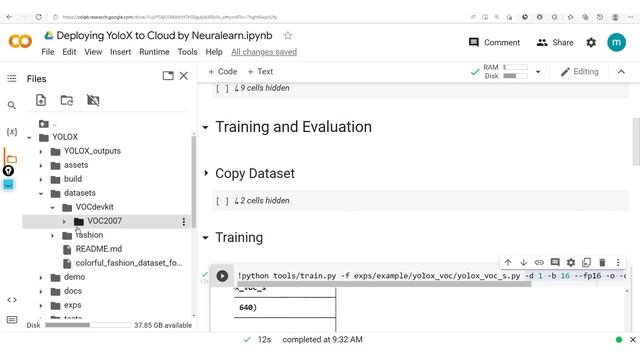Collapse the YOLOX folder
Image resolution: width=640 pixels, height=360 pixels.
(29, 138)
